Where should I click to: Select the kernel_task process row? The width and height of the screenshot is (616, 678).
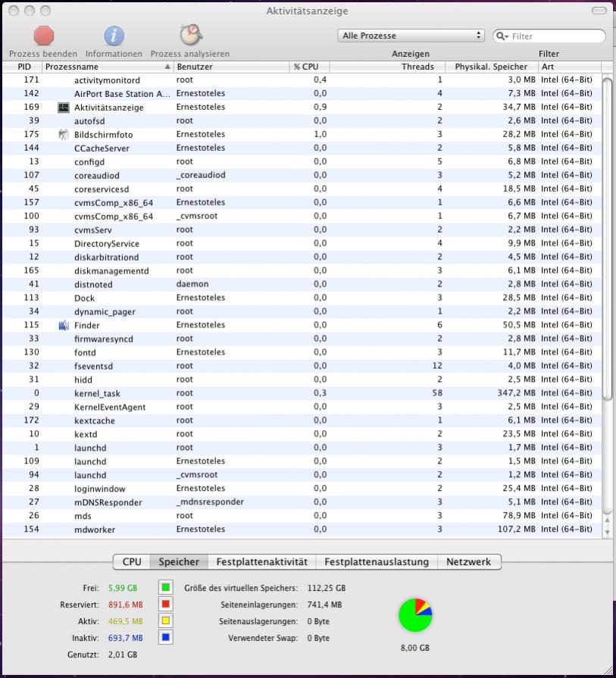[x=302, y=393]
